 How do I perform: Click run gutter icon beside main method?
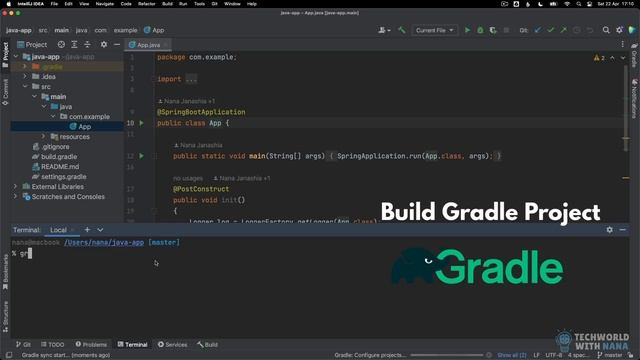tap(142, 156)
